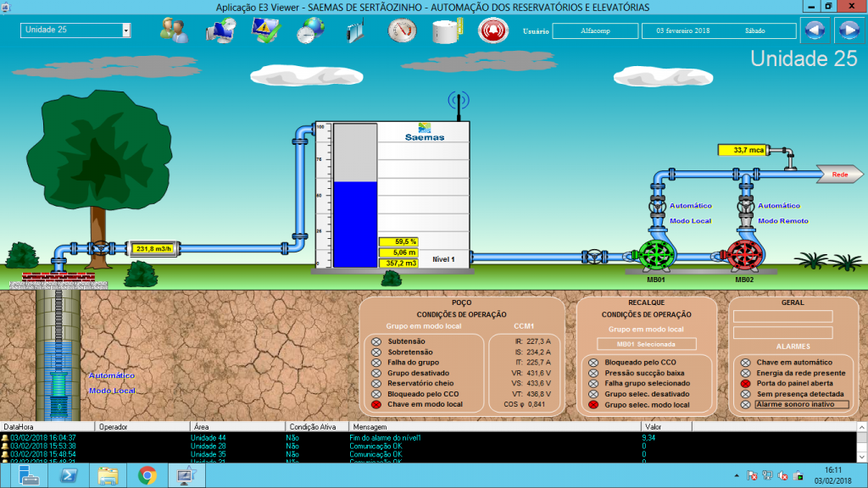Screen dimensions: 868x488
Task: Click the Chave em modo local indicator
Action: click(x=376, y=405)
